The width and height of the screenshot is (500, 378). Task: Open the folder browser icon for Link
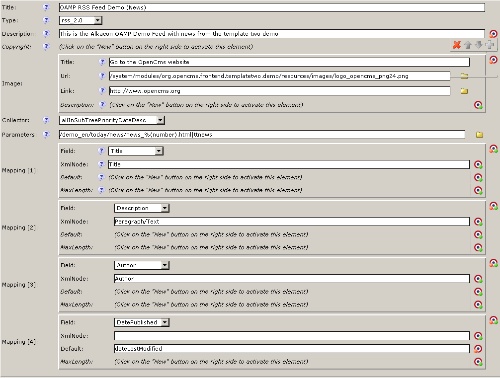464,91
